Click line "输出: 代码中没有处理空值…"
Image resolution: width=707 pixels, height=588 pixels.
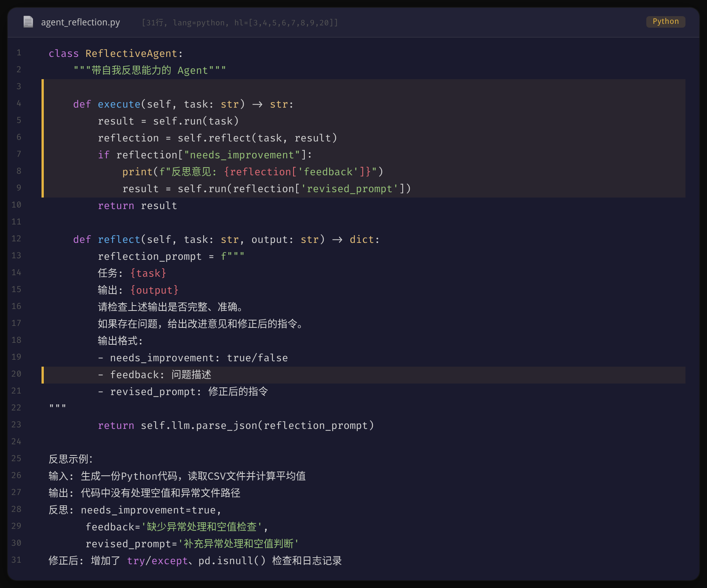[x=144, y=493]
